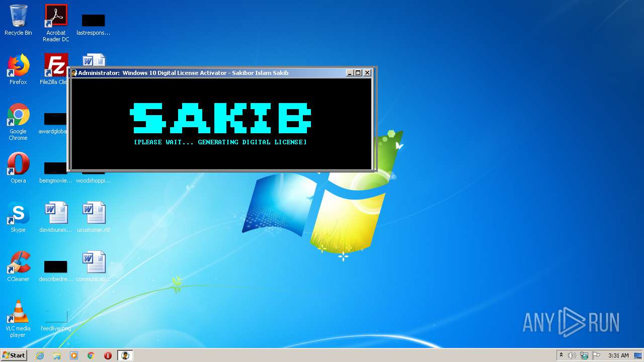Click the SAKIB banner in console
Screen dimensions: 644x362
coord(221,118)
